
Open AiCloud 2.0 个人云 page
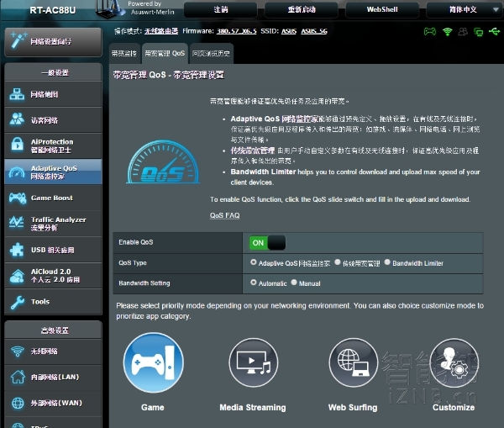coord(54,276)
